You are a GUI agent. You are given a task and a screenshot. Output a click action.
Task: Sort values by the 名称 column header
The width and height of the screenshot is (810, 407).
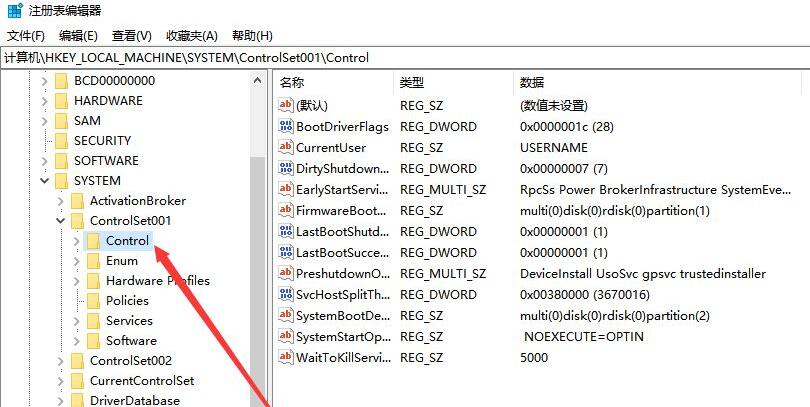pyautogui.click(x=292, y=82)
